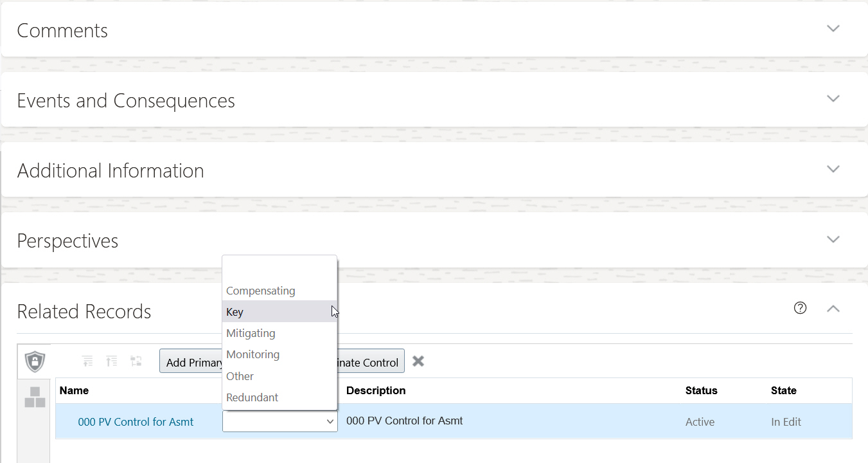This screenshot has width=868, height=463.
Task: Choose Compensating in the type list
Action: [x=261, y=291]
